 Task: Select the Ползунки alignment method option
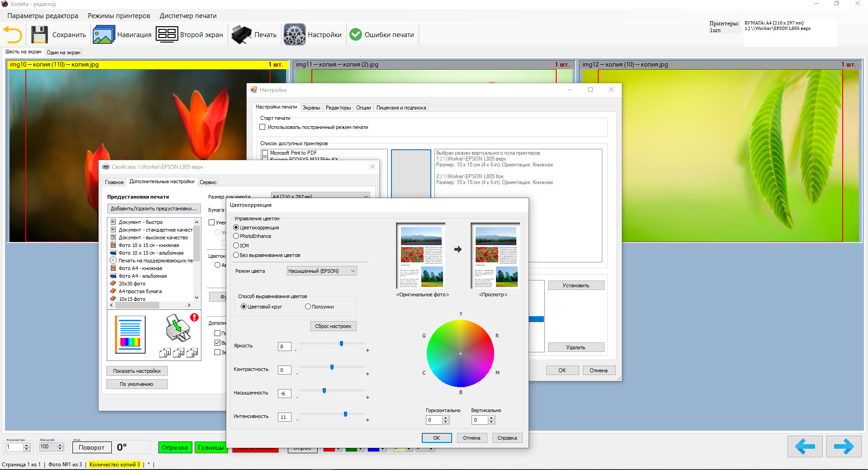tap(308, 307)
